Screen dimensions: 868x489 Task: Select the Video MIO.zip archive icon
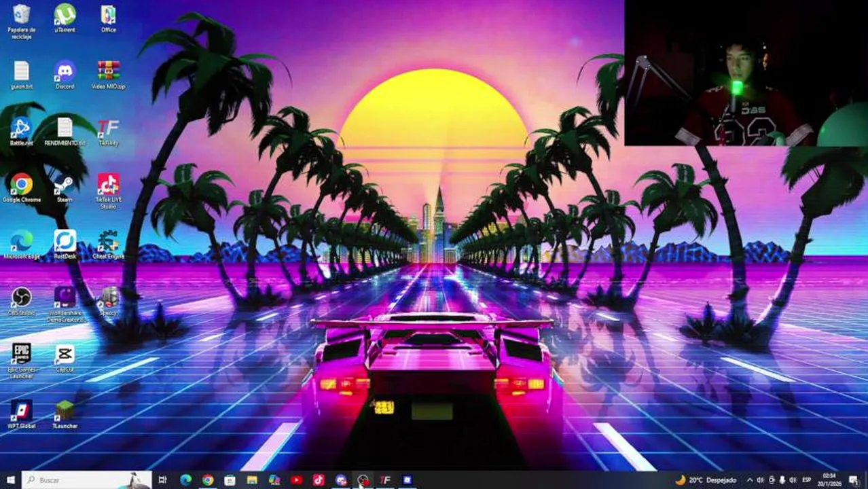109,75
